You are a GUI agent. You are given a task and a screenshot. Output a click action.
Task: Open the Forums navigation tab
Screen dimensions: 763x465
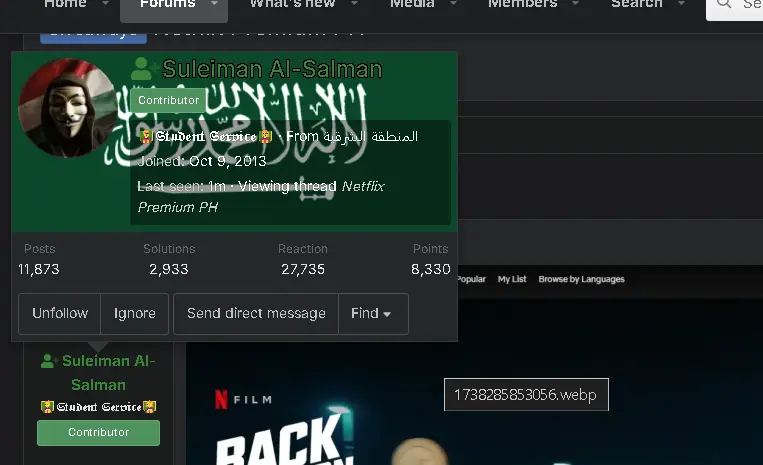click(167, 4)
